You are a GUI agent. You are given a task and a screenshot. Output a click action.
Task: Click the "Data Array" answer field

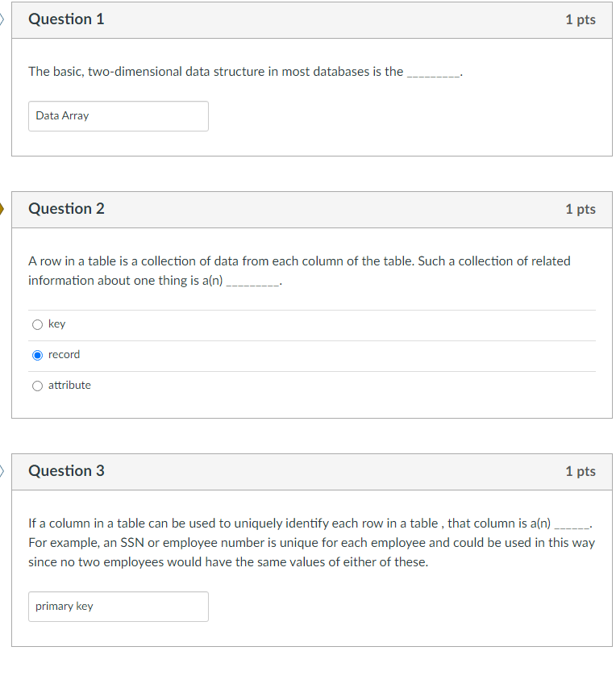coord(118,115)
